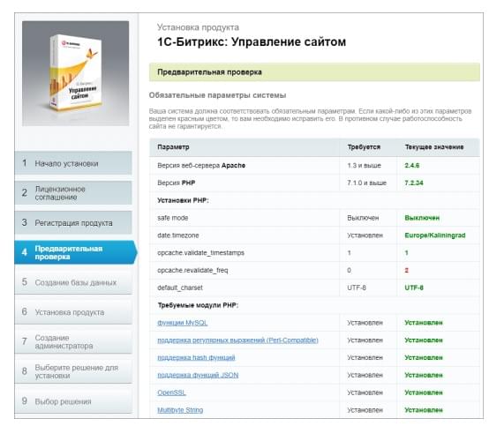Open the поддержка функций JSON link
504x426 pixels.
(x=198, y=375)
